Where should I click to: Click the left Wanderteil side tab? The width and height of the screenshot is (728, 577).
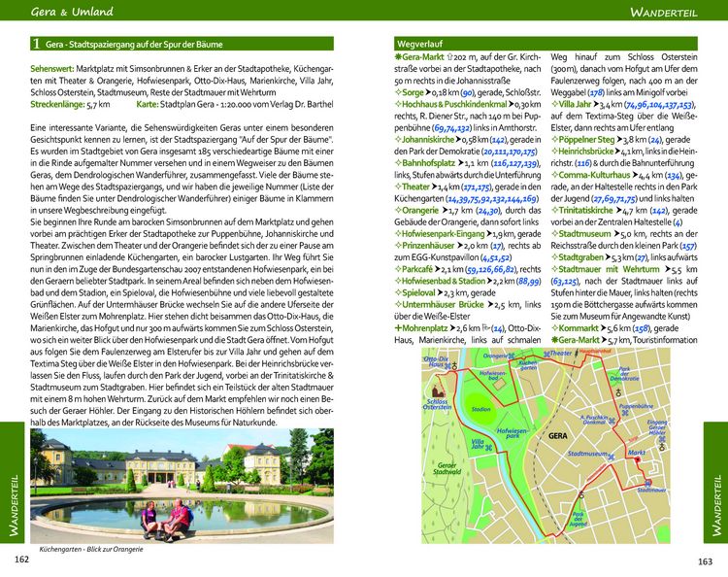pos(13,482)
